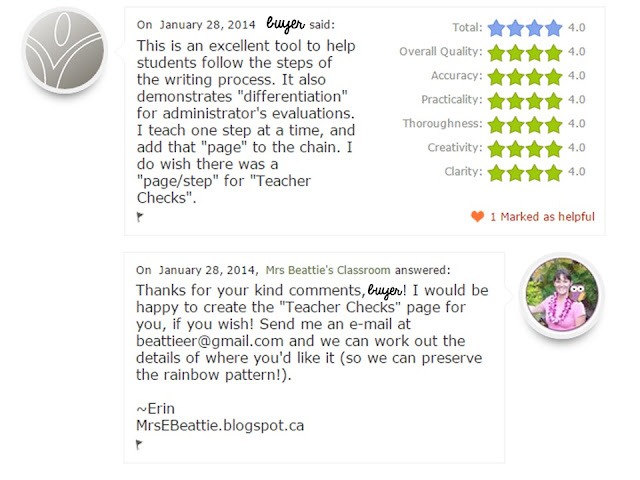Click the first star in the Accuracy row
Viewport: 640px width, 480px height.
[498, 76]
